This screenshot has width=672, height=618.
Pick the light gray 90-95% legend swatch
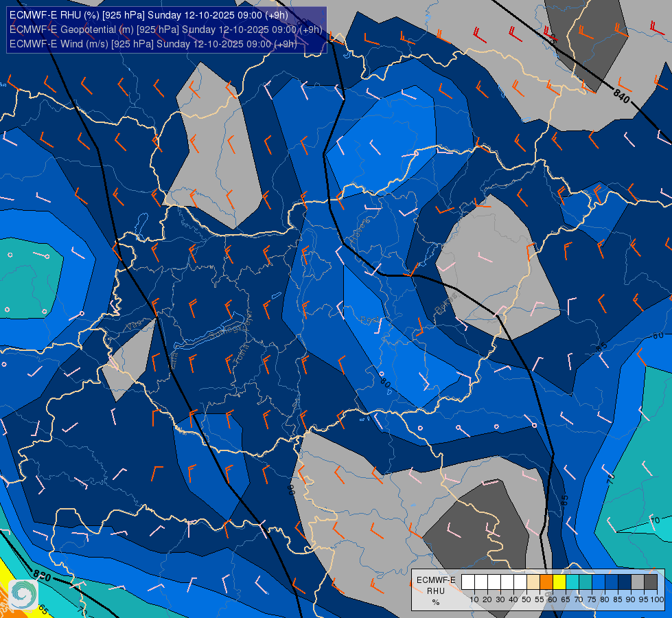click(637, 582)
